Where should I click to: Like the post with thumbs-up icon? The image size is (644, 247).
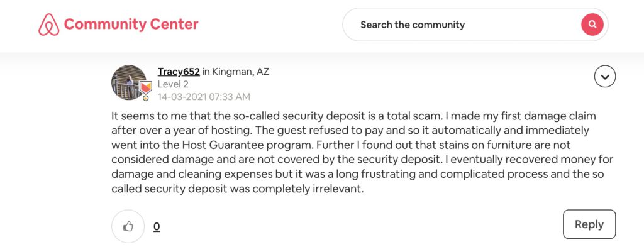coord(128,226)
